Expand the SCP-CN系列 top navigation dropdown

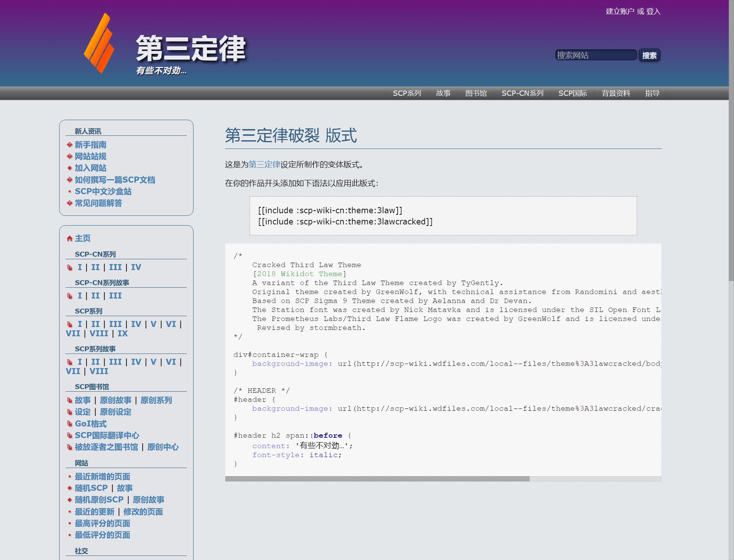[522, 93]
